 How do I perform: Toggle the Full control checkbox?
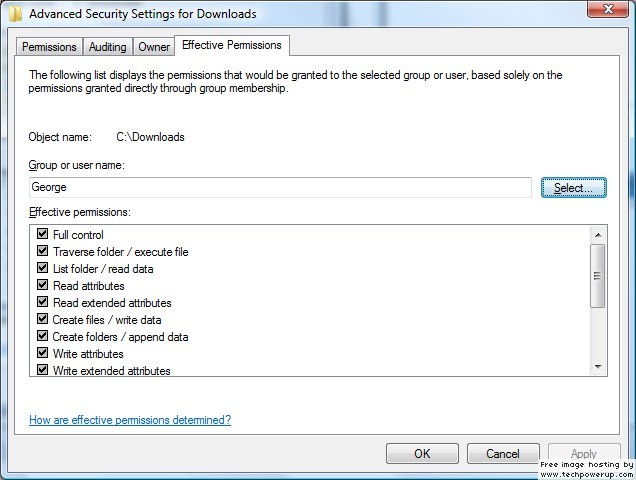pos(42,234)
